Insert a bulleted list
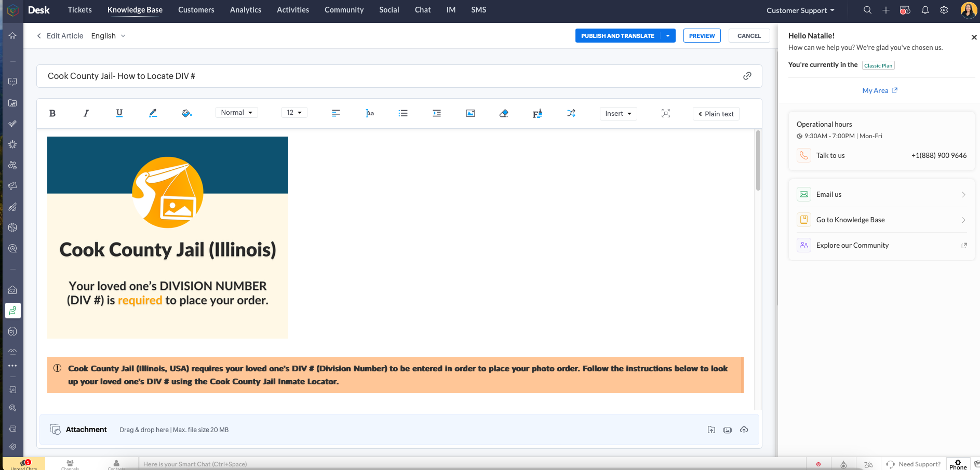Screen dimensions: 980x470 pos(403,113)
